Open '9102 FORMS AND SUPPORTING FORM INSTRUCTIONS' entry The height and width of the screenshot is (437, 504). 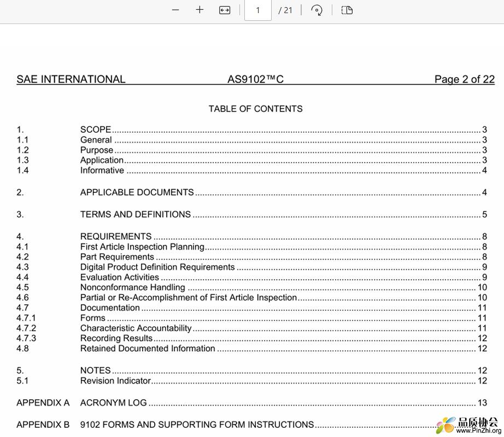tap(251, 424)
